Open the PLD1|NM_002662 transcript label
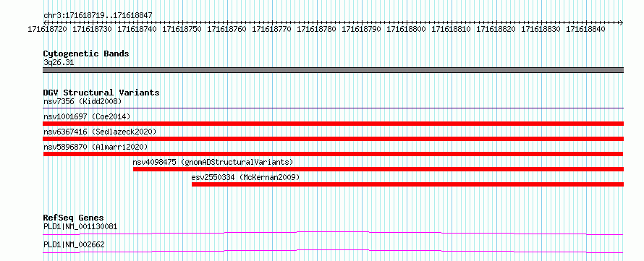This screenshot has height=261, width=644. coord(74,245)
